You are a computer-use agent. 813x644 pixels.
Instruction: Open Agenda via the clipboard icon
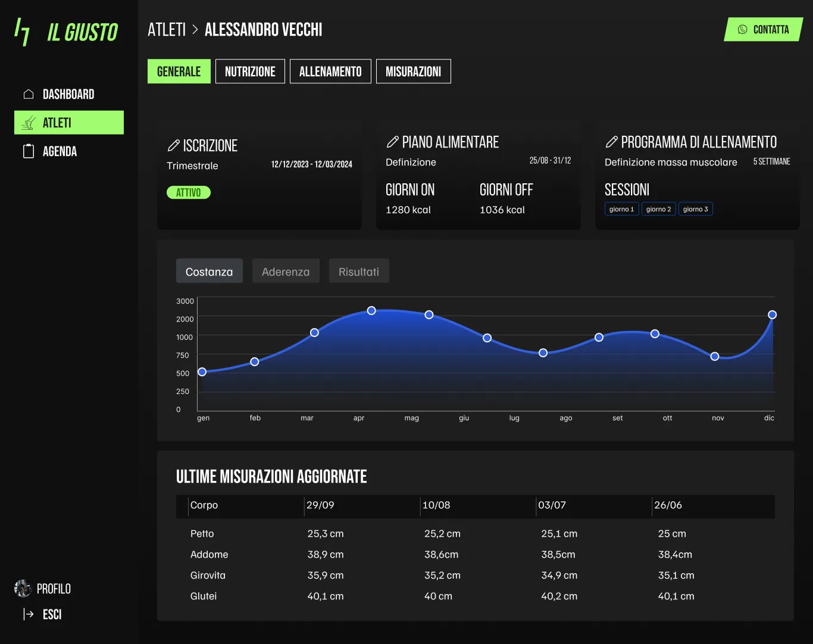pyautogui.click(x=27, y=151)
